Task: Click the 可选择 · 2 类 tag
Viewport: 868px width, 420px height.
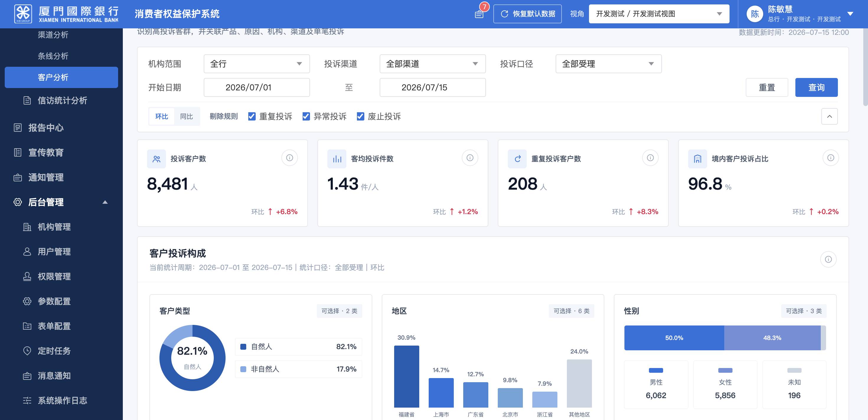Action: point(339,311)
